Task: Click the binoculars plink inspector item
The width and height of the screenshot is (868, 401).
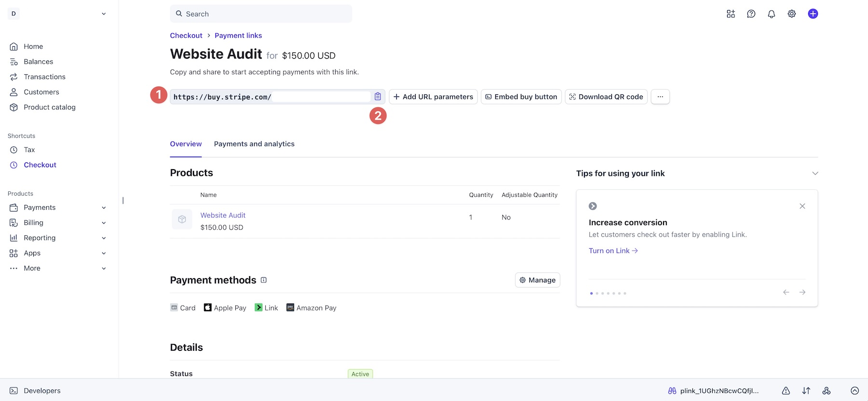Action: [713, 391]
